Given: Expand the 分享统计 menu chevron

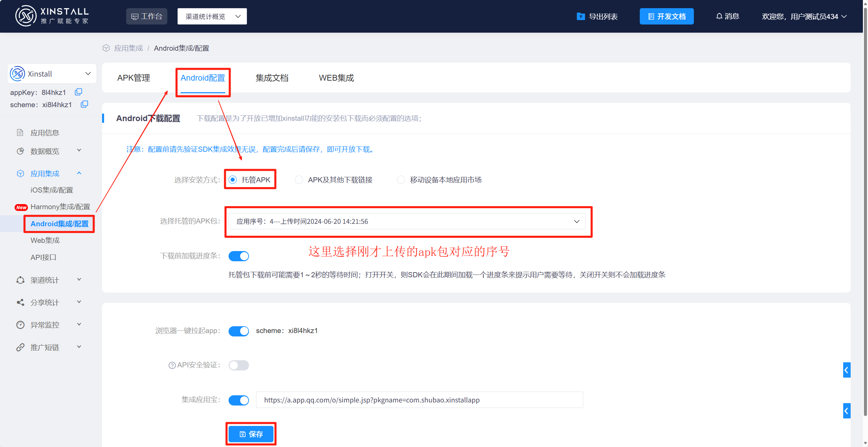Looking at the screenshot, I should (79, 302).
